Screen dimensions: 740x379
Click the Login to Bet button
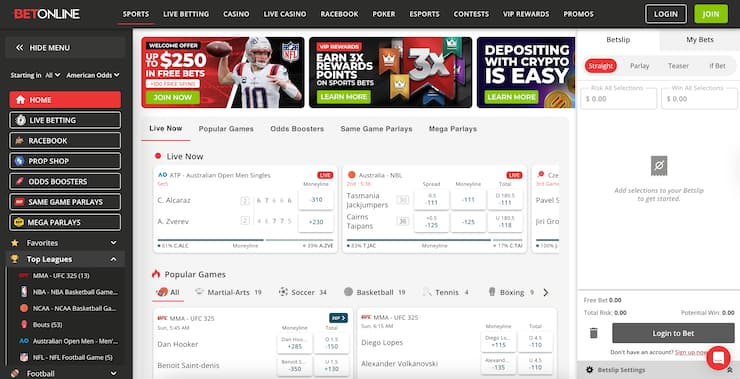[673, 333]
